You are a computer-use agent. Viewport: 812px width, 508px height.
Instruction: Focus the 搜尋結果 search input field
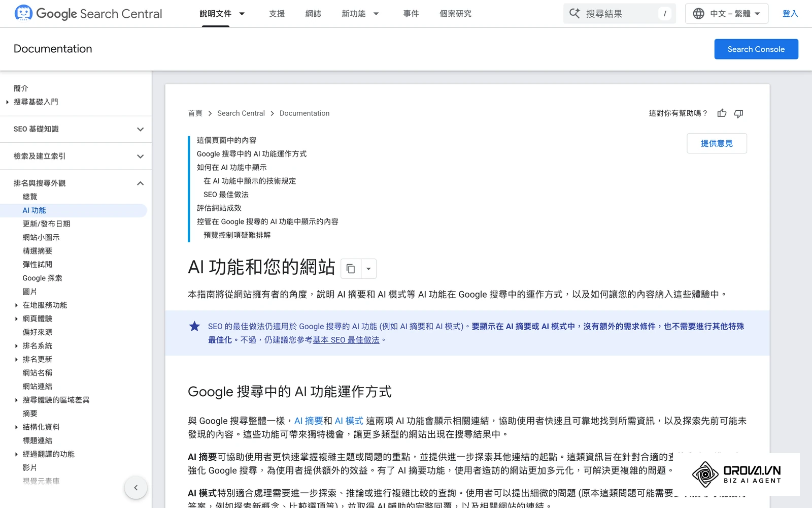click(620, 14)
